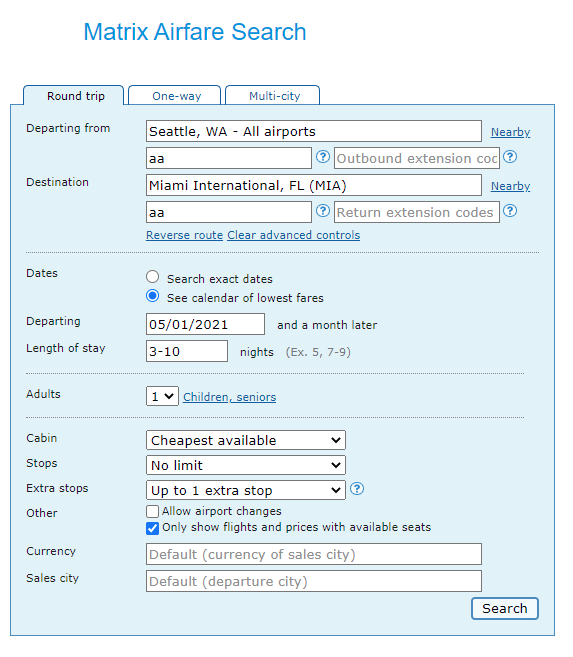573x657 pixels.
Task: Click the Outbound extension codes field
Action: pyautogui.click(x=417, y=158)
